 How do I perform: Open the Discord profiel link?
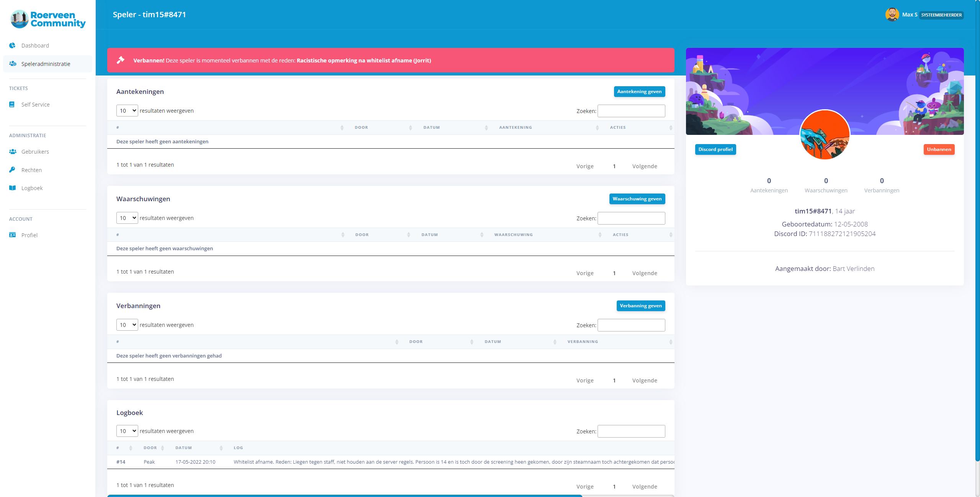[x=715, y=149]
